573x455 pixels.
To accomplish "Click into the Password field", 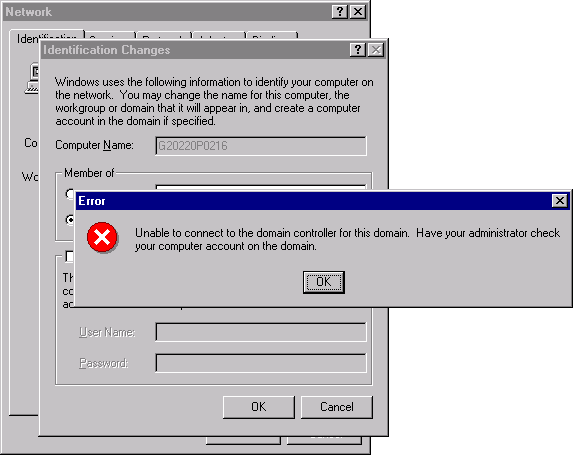I will pos(261,363).
